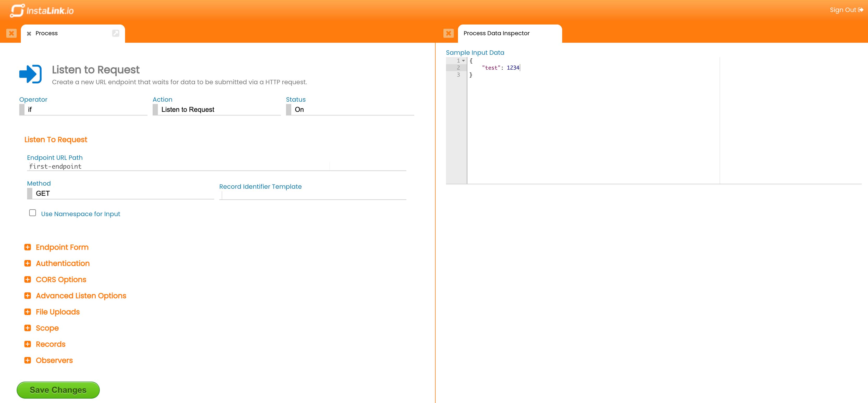Click the Endpoint URL Path field
The image size is (868, 403).
(217, 166)
